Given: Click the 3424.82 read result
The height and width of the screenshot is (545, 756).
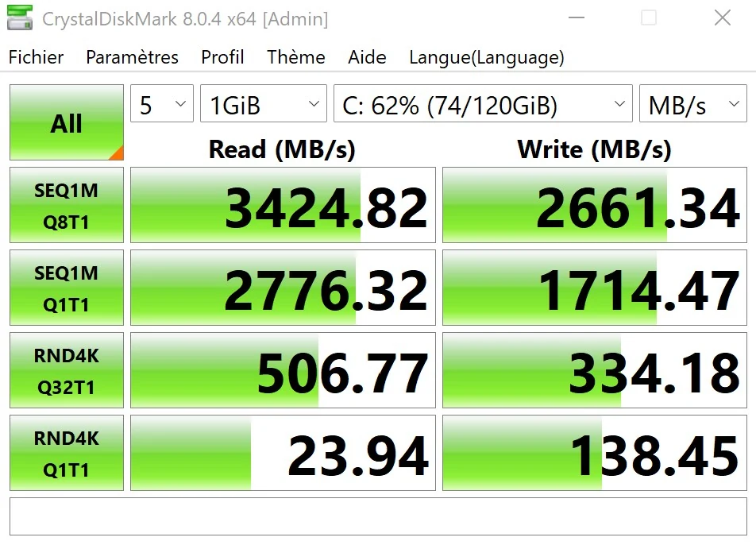Looking at the screenshot, I should pyautogui.click(x=283, y=205).
